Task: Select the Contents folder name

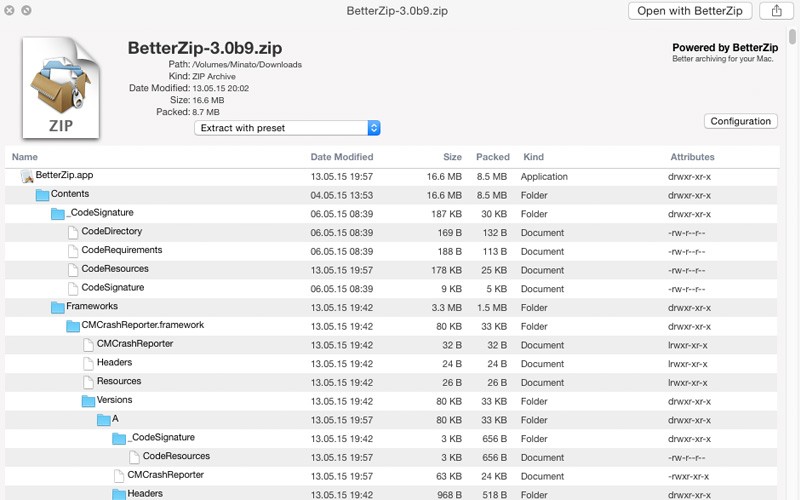Action: coord(70,194)
